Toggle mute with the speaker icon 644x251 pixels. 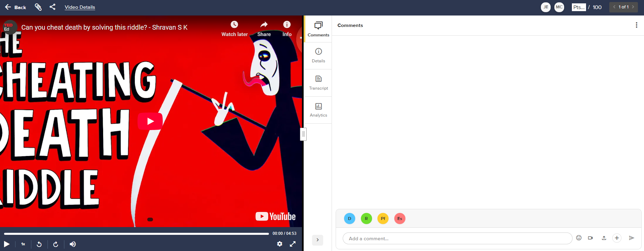coord(73,244)
